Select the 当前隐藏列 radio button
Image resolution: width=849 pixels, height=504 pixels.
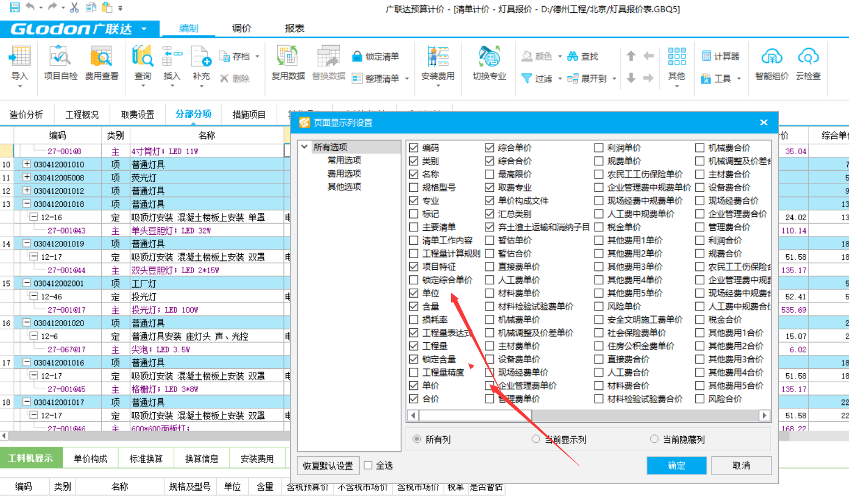click(654, 439)
